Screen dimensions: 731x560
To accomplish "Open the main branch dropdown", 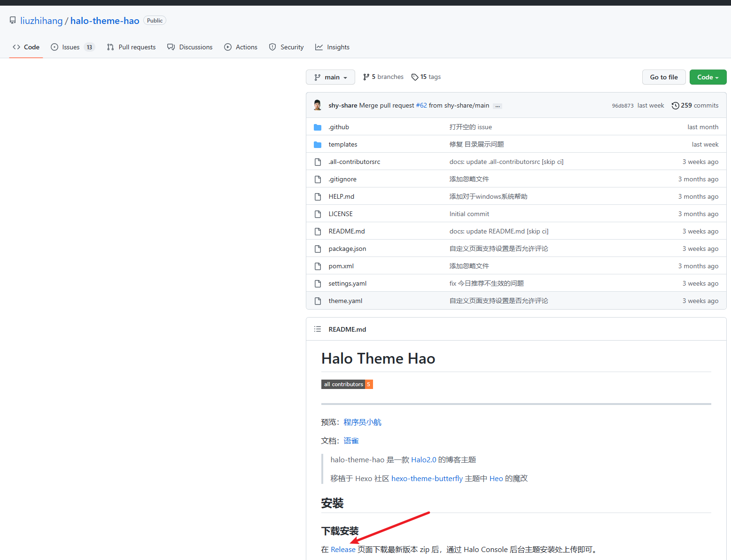I will [330, 77].
